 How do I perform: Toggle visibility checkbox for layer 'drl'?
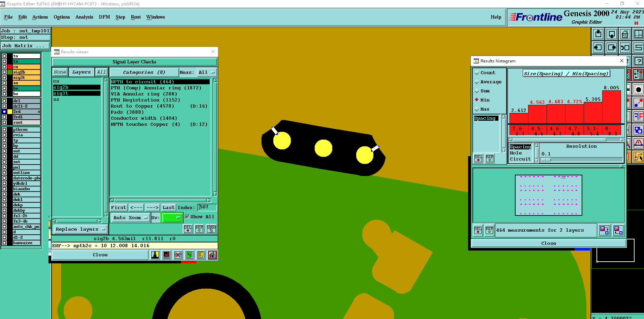[4, 101]
